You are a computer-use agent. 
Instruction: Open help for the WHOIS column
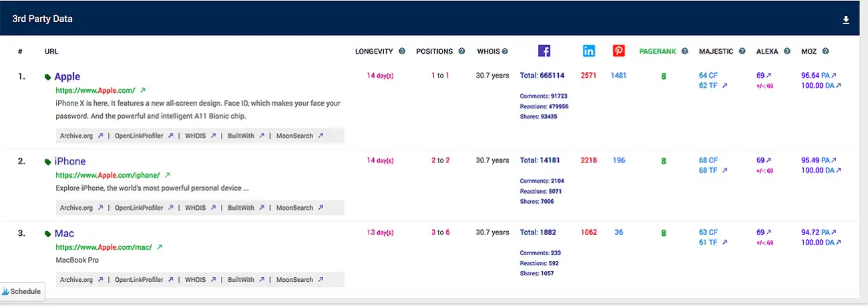[x=505, y=51]
